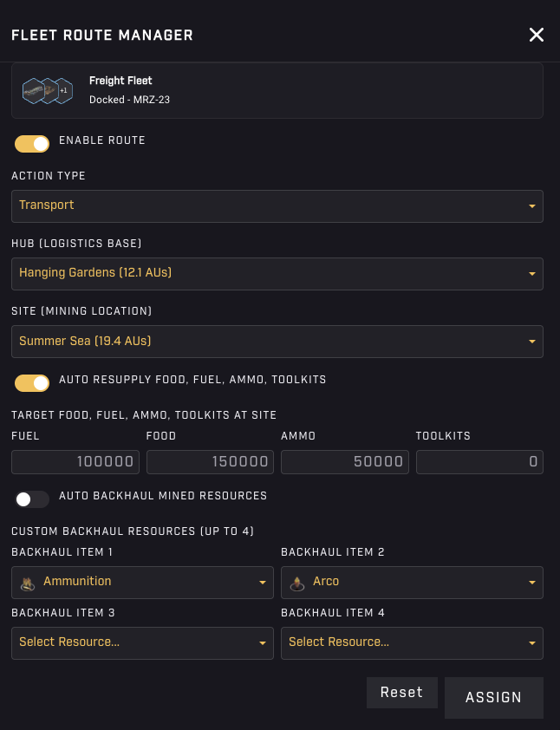Close the Fleet Route Manager dialog
The image size is (560, 730).
point(536,35)
